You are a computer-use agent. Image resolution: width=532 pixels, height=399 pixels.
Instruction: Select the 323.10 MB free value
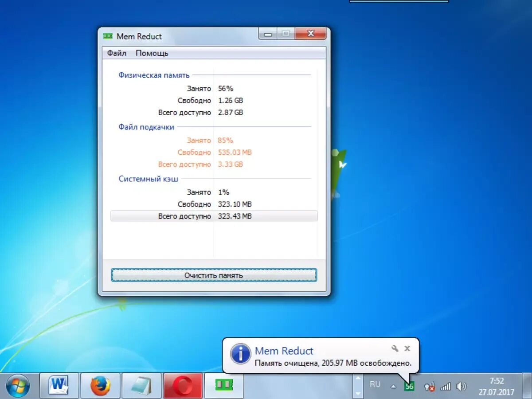click(235, 204)
